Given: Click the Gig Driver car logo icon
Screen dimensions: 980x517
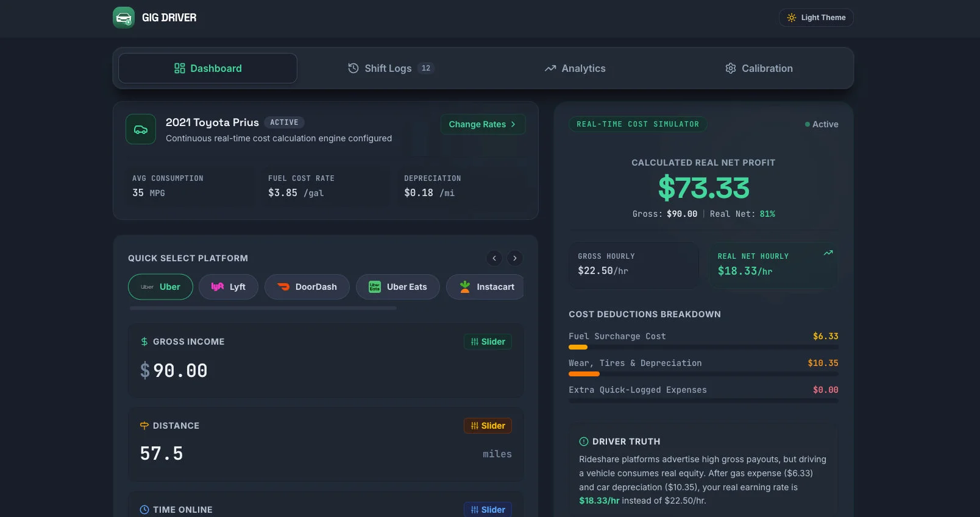Looking at the screenshot, I should coord(124,18).
